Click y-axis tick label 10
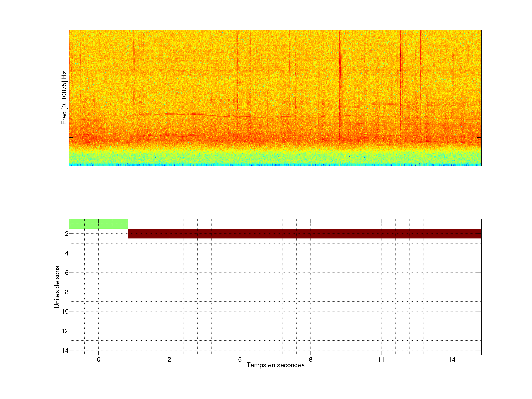 [x=65, y=311]
